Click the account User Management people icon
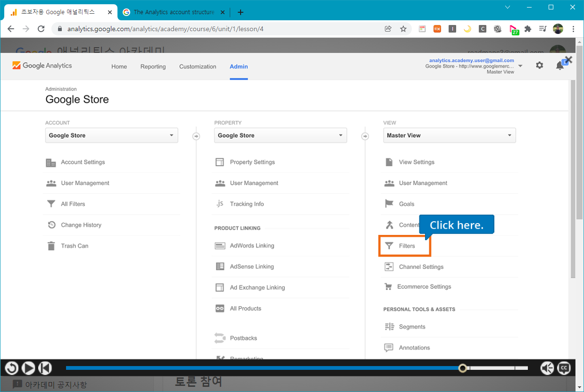584x392 pixels. pyautogui.click(x=51, y=183)
